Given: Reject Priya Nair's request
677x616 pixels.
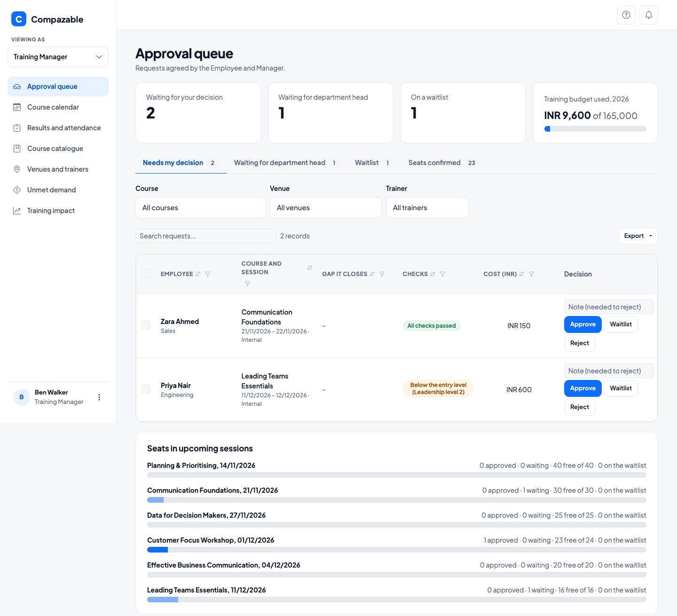Looking at the screenshot, I should pyautogui.click(x=580, y=407).
